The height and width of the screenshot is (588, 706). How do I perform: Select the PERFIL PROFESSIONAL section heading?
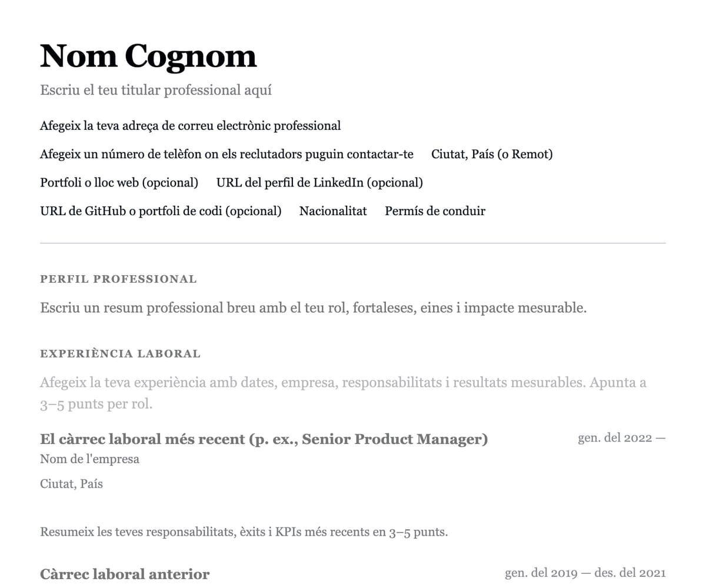tap(118, 279)
